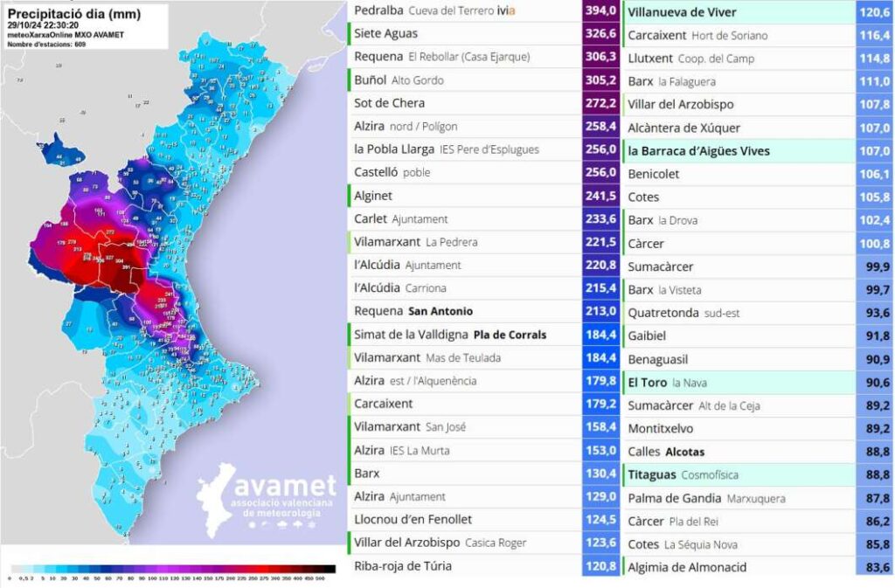895x588 pixels.
Task: Select la Barraca d'Aigües Vives entry
Action: 698,151
